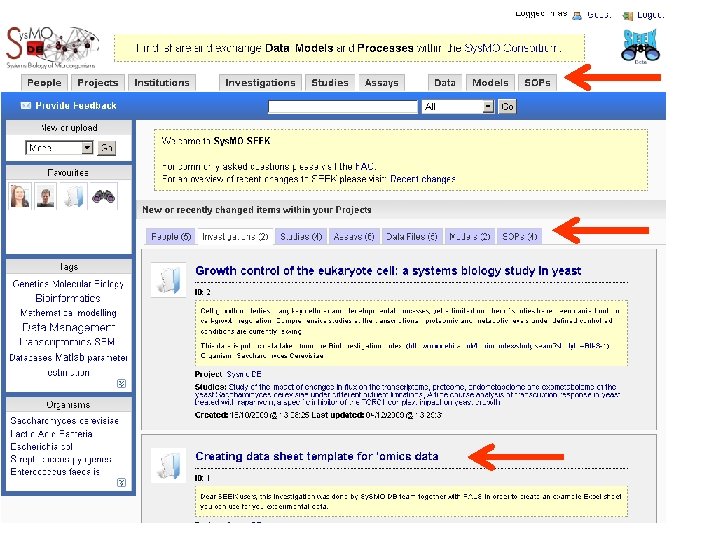Click the Go button under New or upload
The height and width of the screenshot is (540, 720).
[107, 148]
